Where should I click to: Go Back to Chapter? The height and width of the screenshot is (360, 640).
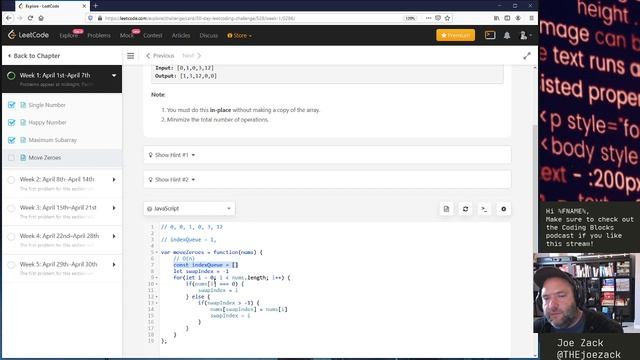[x=34, y=56]
